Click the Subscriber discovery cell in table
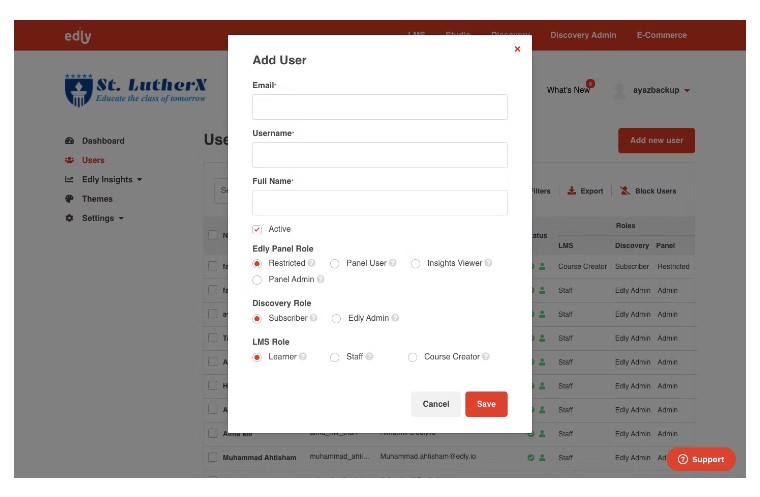This screenshot has width=760, height=497. (x=632, y=267)
